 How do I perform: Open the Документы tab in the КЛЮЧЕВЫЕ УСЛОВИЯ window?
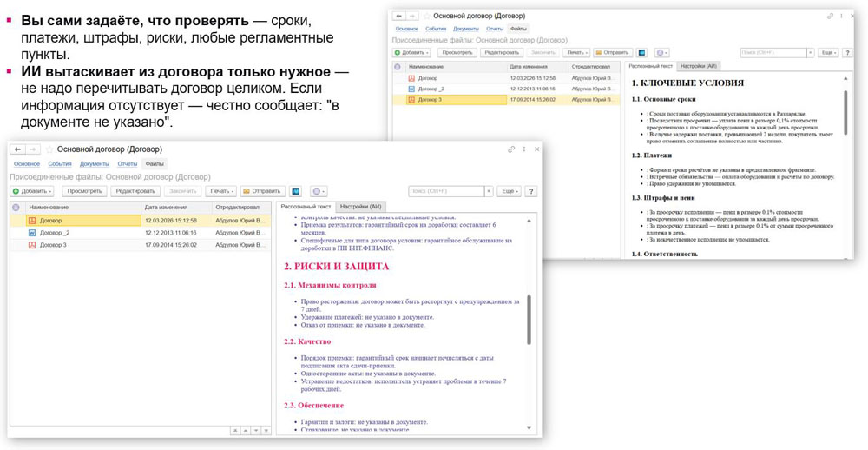(x=465, y=29)
